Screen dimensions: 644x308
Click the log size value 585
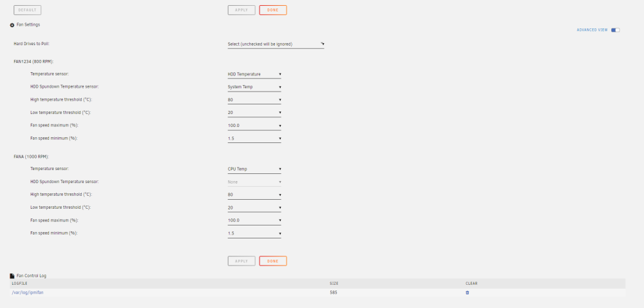click(334, 293)
